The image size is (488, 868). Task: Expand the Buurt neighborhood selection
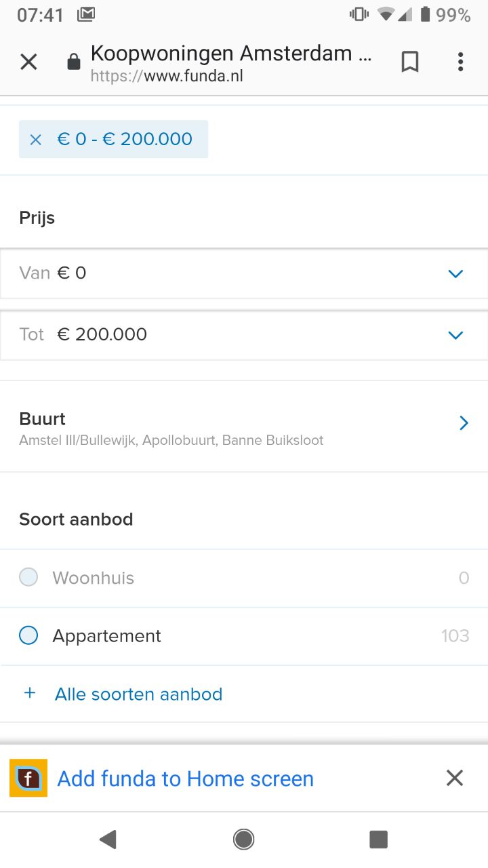point(244,427)
